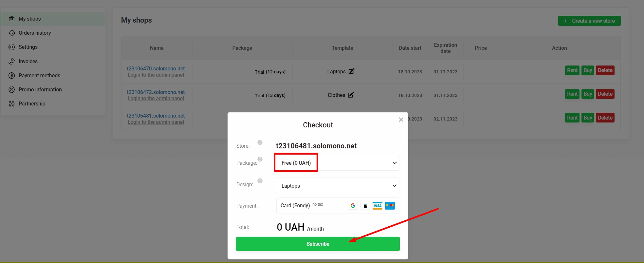Click the Google Pay icon in Payment
This screenshot has height=263, width=644.
[353, 206]
